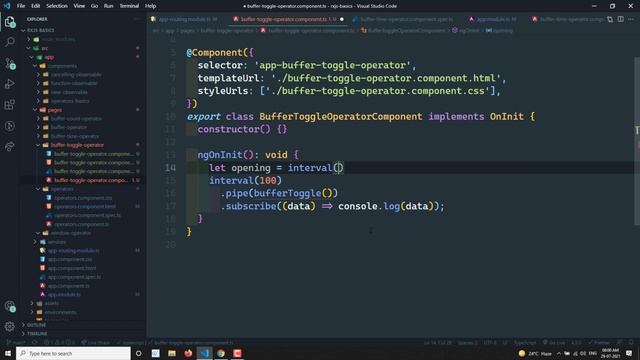Open the Terminal menu
This screenshot has height=360, width=640.
[129, 6]
